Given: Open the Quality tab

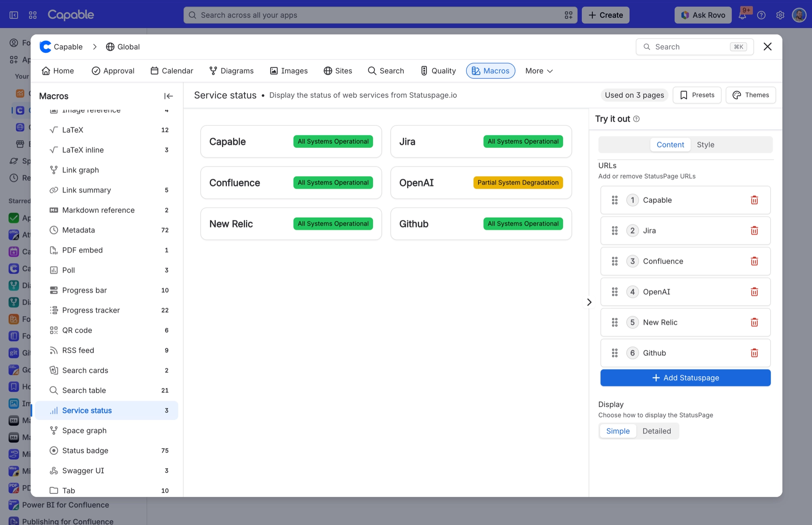Looking at the screenshot, I should (438, 71).
